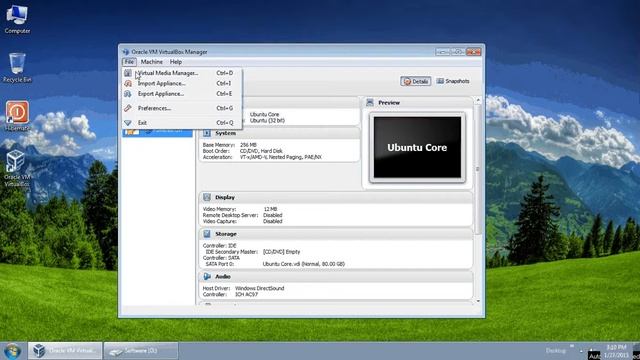Select the Oracle VM VirtualBox desktop icon

[x=17, y=169]
